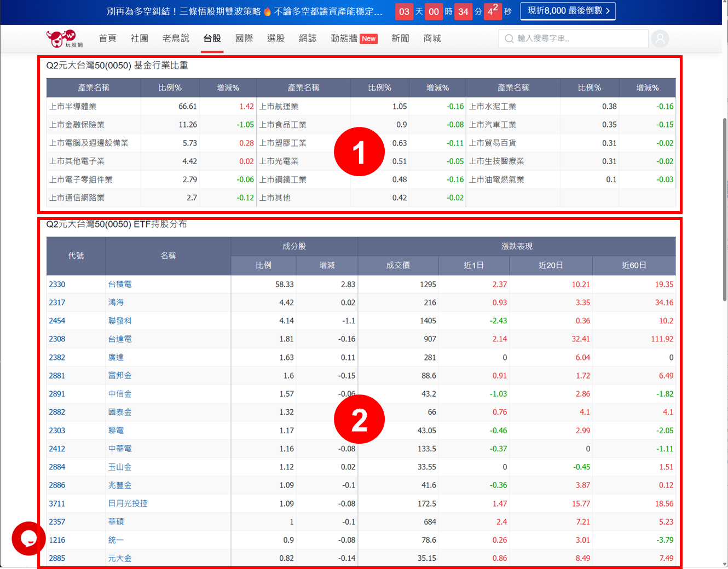Focus the 輸入搜尋字串 search field
Image resolution: width=728 pixels, height=569 pixels.
tap(579, 39)
